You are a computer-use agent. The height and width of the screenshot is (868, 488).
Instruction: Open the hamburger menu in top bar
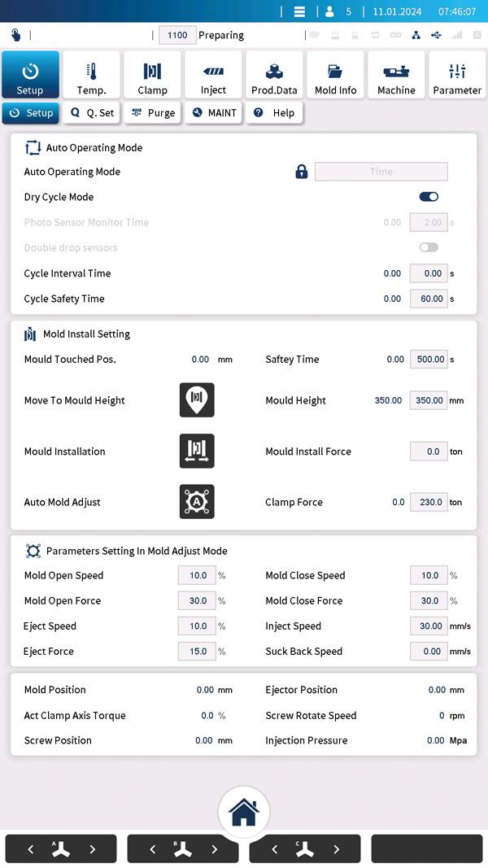[299, 11]
